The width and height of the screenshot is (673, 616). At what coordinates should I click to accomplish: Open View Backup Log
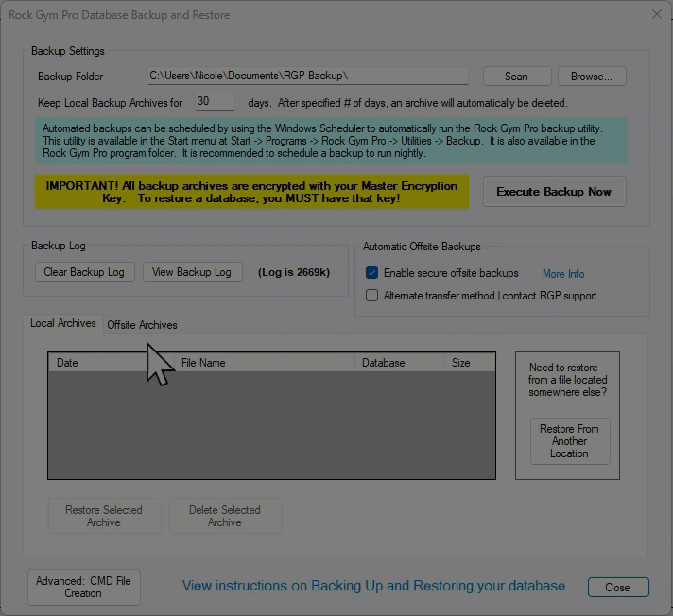[x=192, y=272]
